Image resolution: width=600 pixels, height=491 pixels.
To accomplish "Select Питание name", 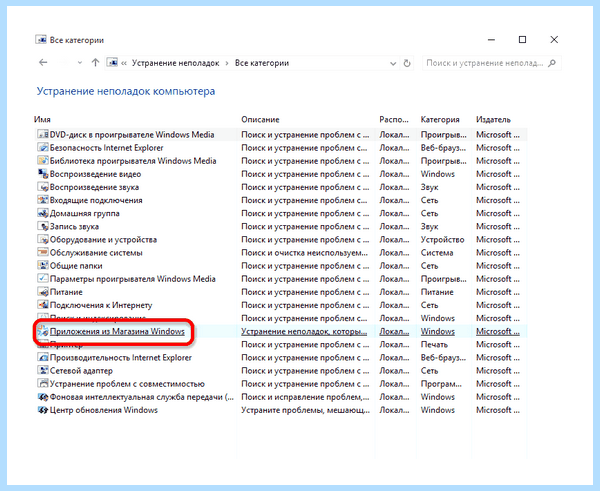I will pyautogui.click(x=66, y=292).
